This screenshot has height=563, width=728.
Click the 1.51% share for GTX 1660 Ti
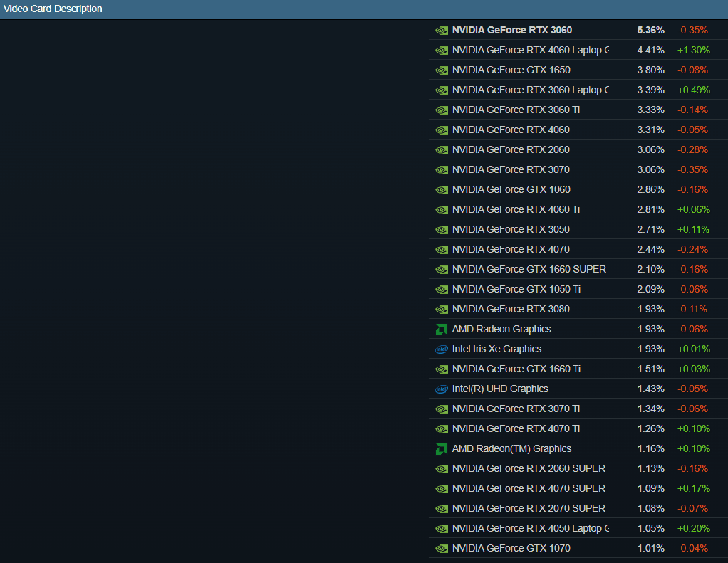click(650, 369)
